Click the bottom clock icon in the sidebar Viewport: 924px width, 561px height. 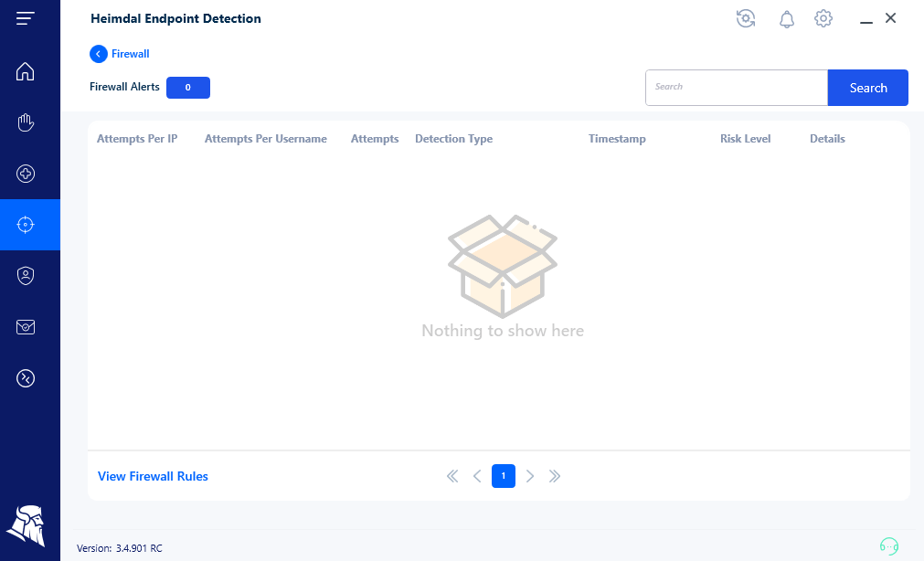25,377
